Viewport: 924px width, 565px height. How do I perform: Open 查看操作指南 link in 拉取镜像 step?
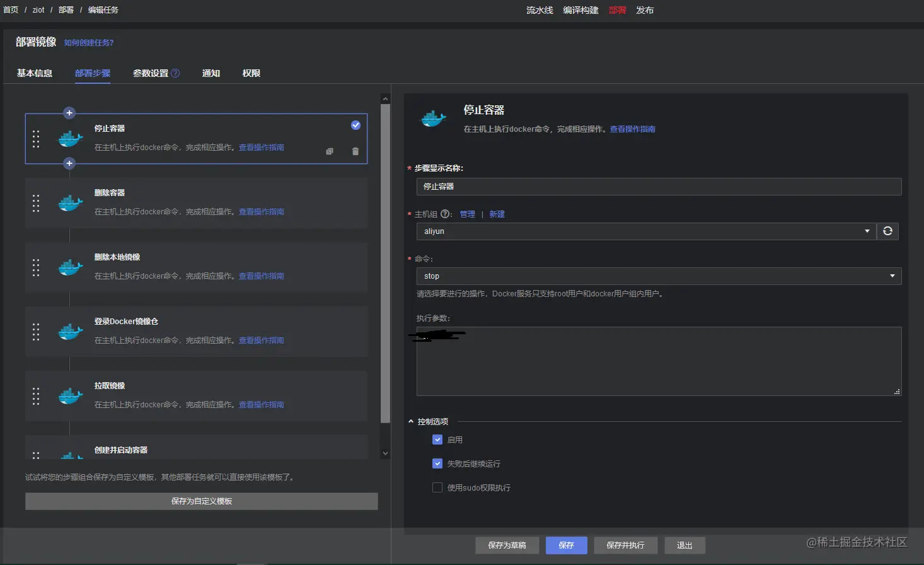[x=262, y=405]
